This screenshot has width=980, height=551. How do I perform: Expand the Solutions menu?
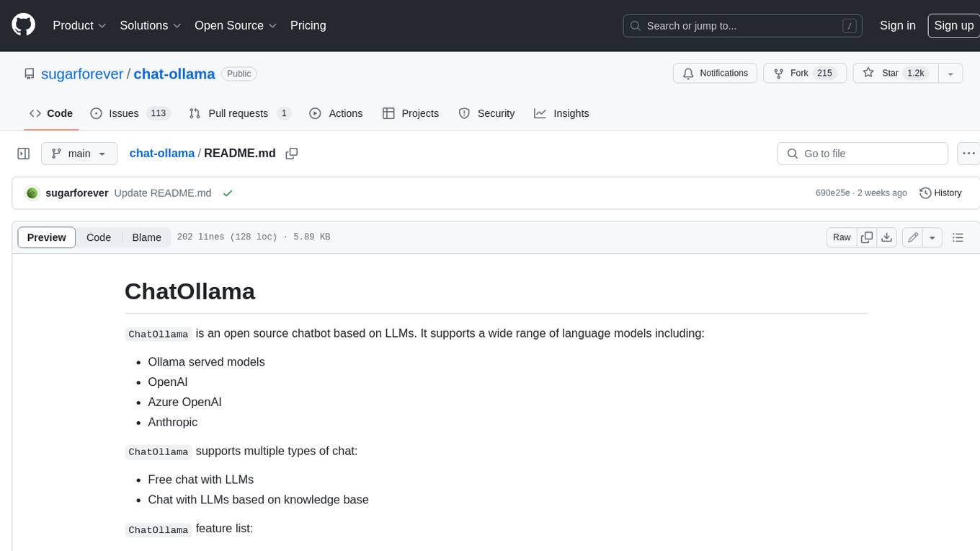click(151, 25)
